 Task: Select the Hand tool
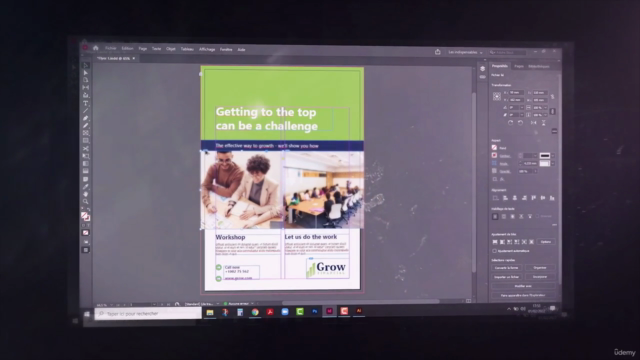pyautogui.click(x=86, y=194)
